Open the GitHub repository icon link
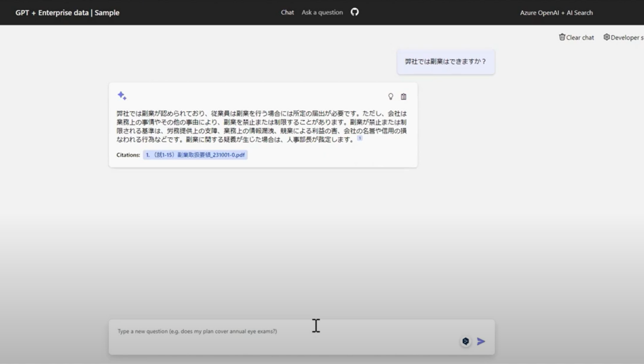The width and height of the screenshot is (644, 364). (x=355, y=12)
